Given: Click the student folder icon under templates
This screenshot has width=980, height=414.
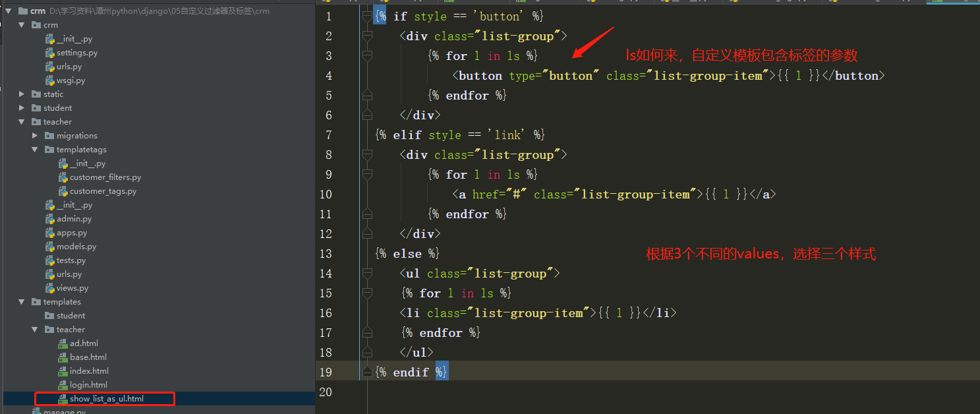Looking at the screenshot, I should coord(49,316).
